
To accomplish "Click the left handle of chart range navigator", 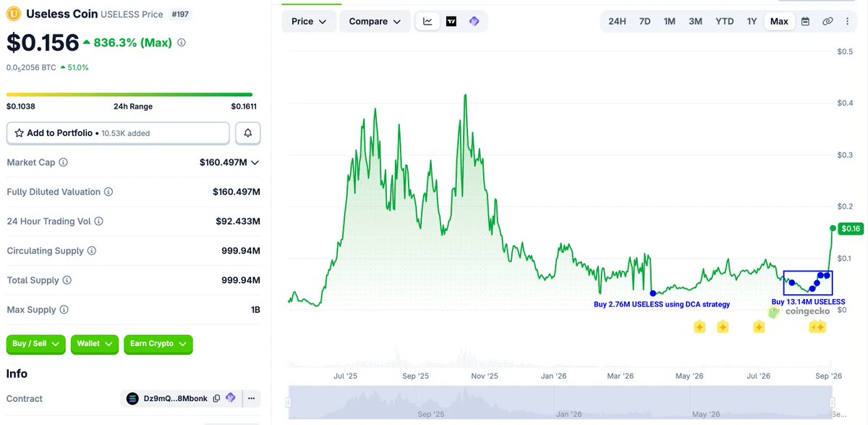I will [x=289, y=402].
